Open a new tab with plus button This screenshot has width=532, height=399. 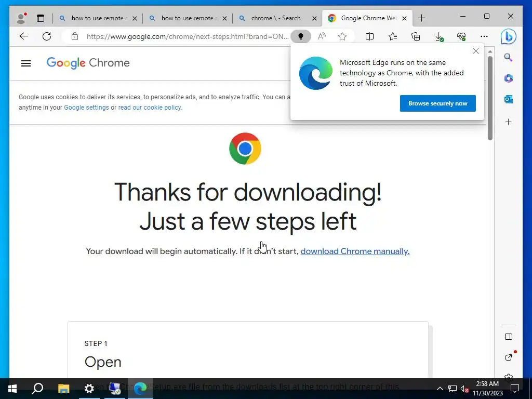coord(421,18)
